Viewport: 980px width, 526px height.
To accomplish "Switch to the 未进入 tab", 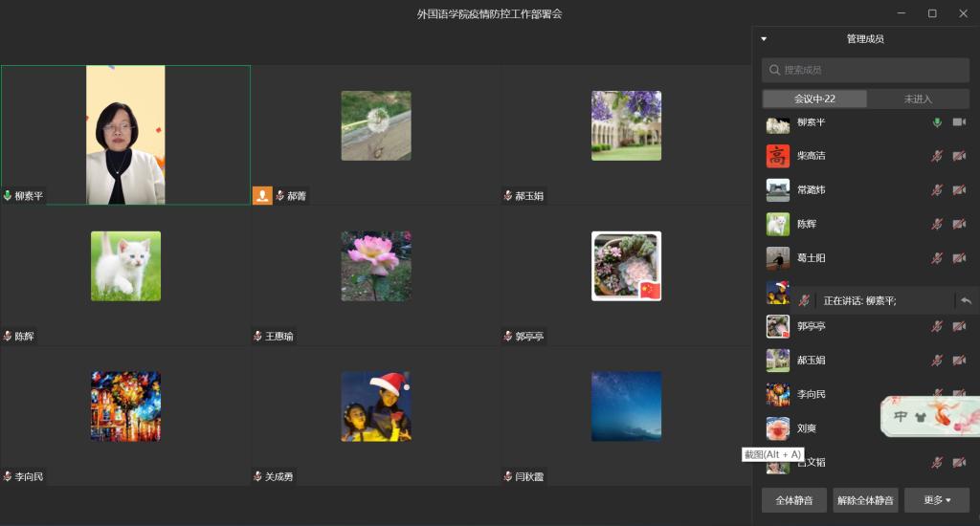I will coord(917,99).
